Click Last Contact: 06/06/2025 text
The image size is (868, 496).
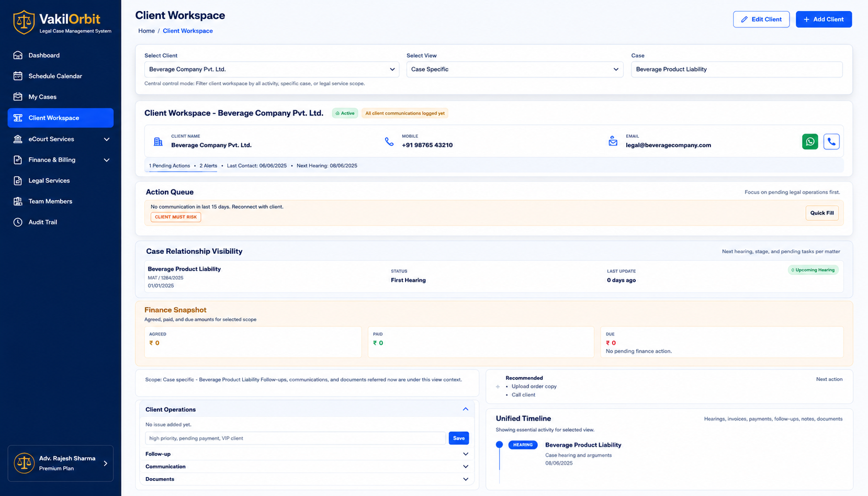click(x=257, y=166)
